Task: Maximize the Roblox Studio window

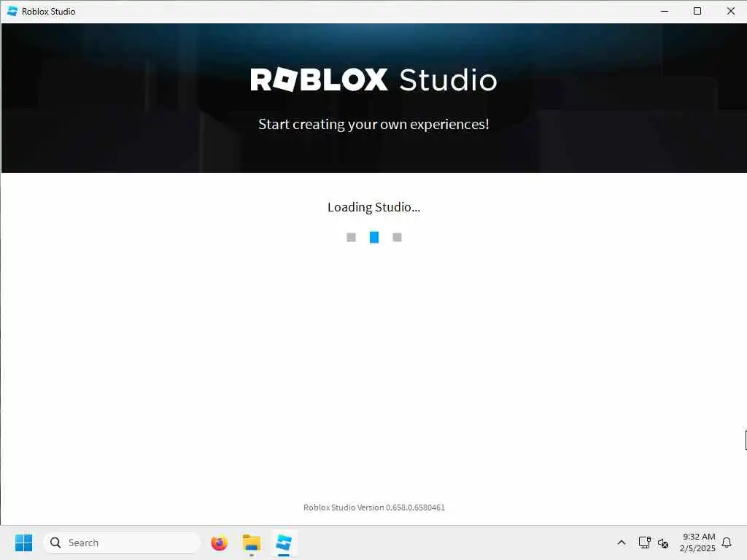Action: 697,11
